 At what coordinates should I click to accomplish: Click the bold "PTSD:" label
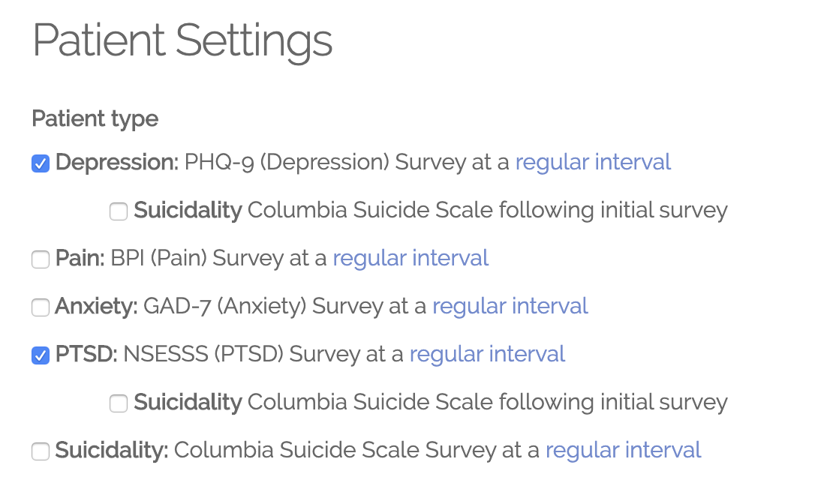pyautogui.click(x=86, y=355)
